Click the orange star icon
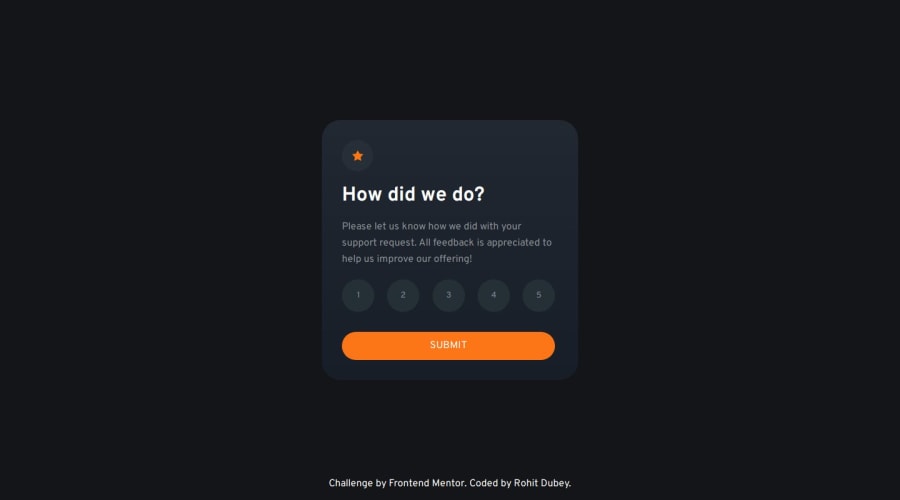Screen dimensions: 900x500 (x=358, y=156)
